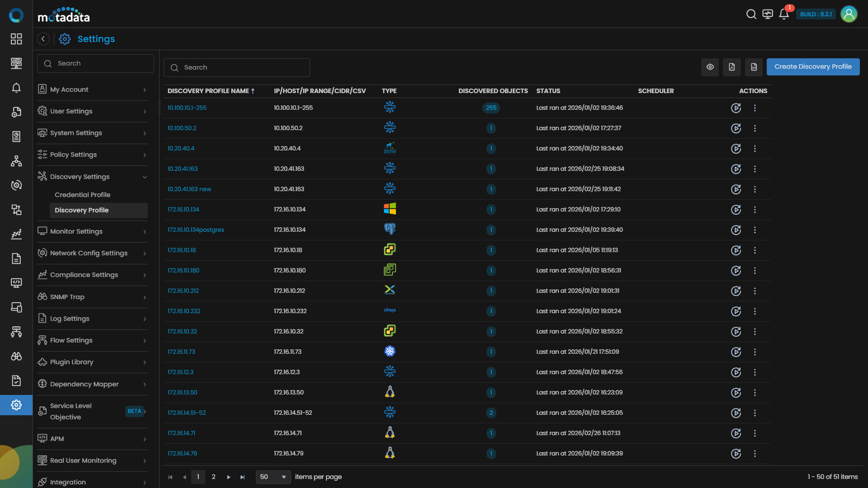Open the global search magnifier icon
The width and height of the screenshot is (868, 488).
pos(751,14)
